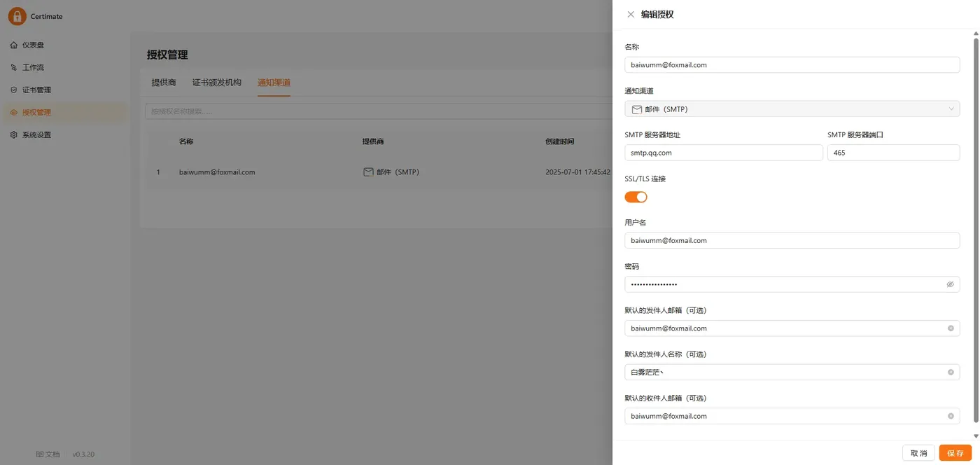
Task: Open the 系统设置 system settings page
Action: 65,134
